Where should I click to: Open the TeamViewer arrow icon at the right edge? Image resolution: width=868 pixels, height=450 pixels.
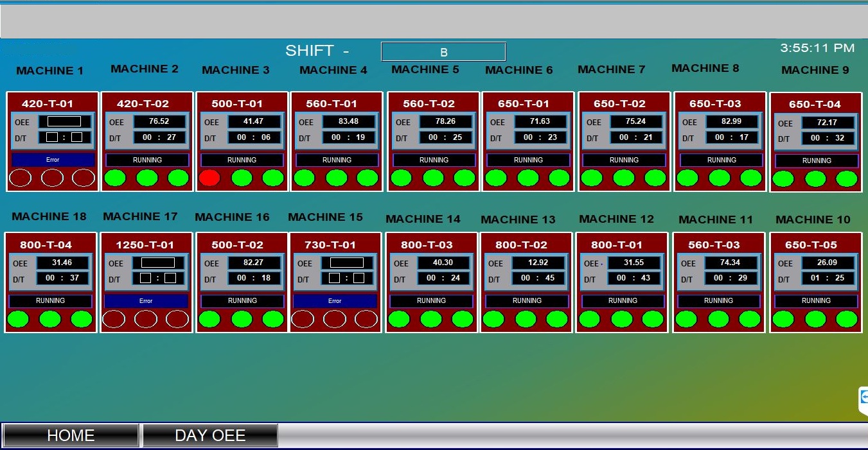coord(863,398)
